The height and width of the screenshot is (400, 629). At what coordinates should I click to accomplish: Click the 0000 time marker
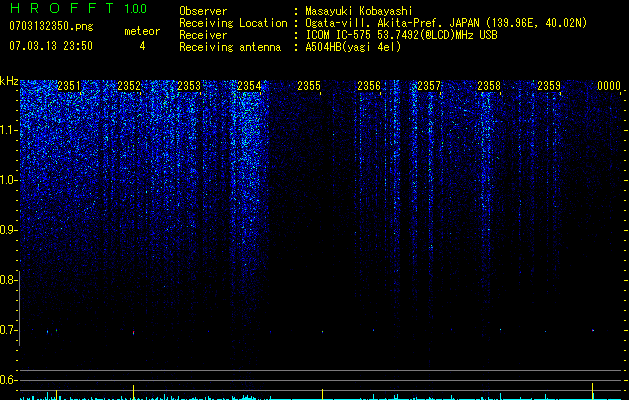tap(609, 86)
